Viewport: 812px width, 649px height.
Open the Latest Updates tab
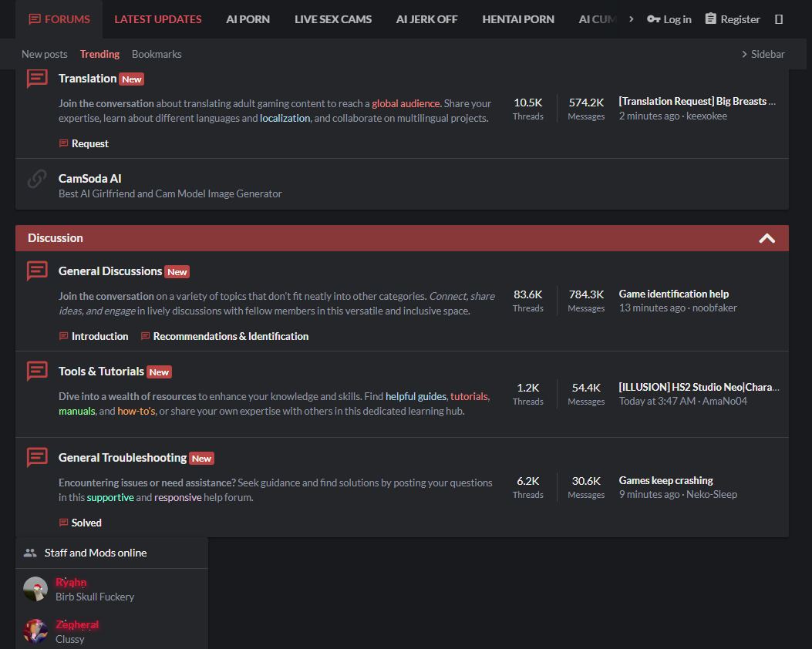pyautogui.click(x=158, y=19)
